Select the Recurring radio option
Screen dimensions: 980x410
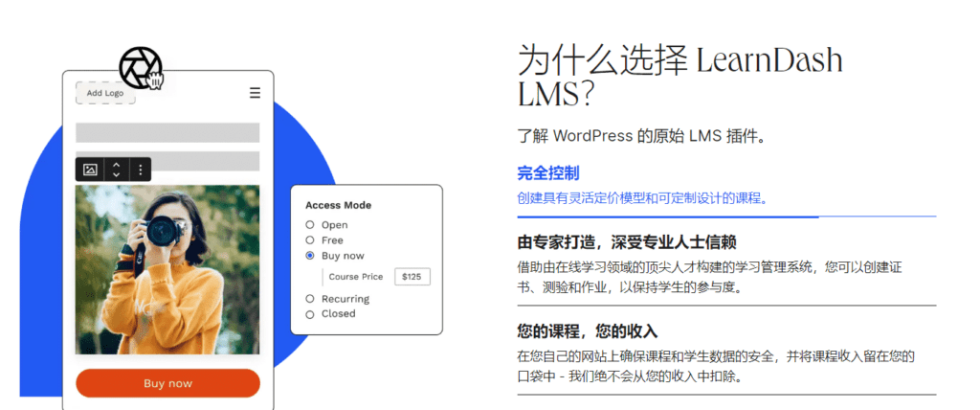310,299
